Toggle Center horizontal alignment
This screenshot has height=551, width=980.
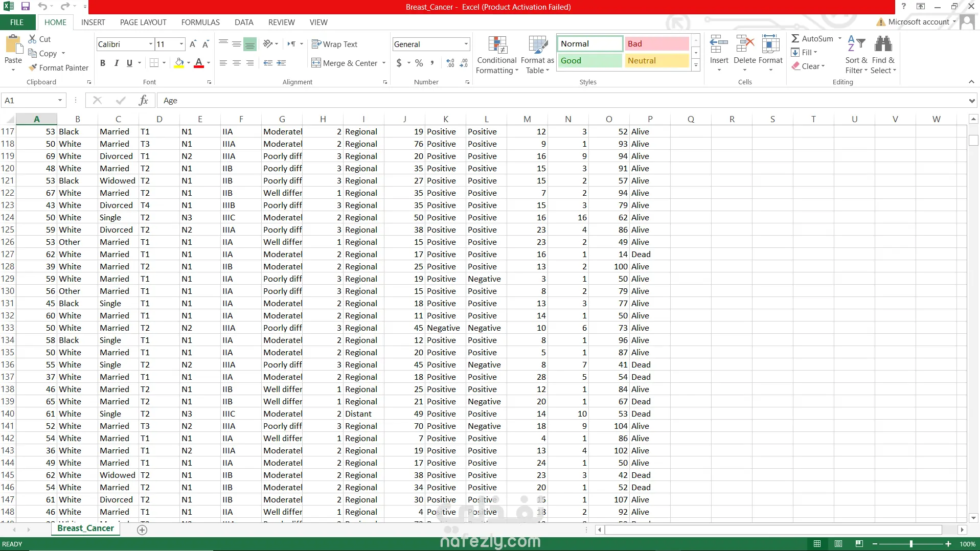237,63
